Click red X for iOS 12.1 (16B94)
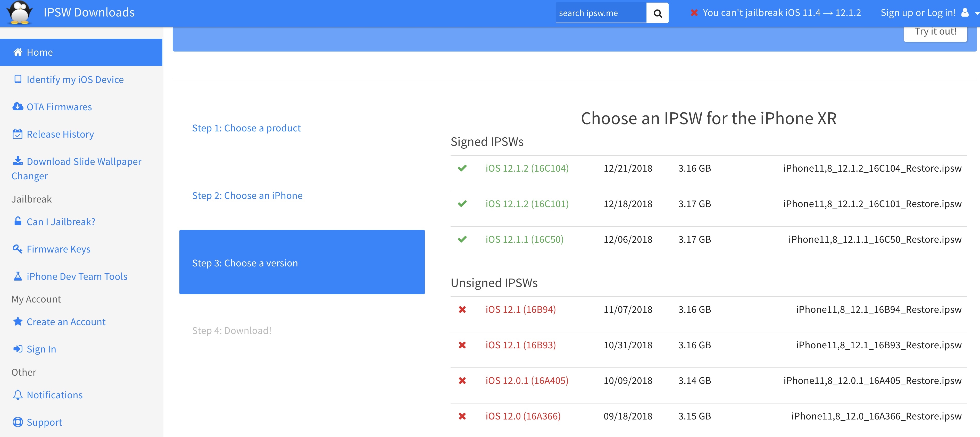This screenshot has height=437, width=980. tap(462, 310)
